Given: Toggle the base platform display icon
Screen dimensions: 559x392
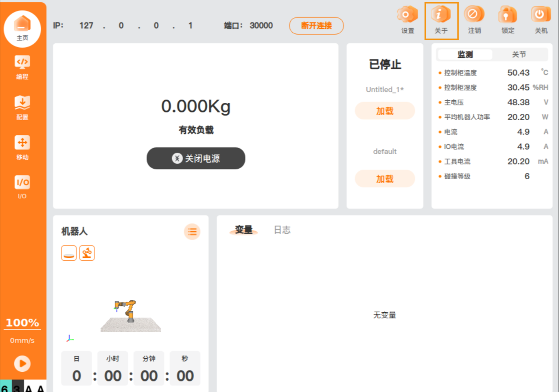Looking at the screenshot, I should coord(69,253).
